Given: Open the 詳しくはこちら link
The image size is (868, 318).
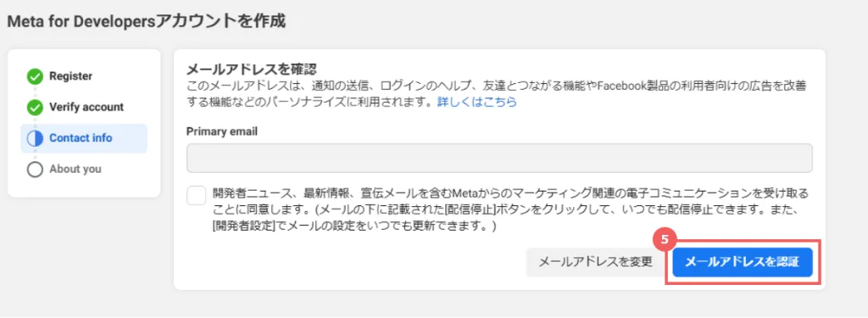Looking at the screenshot, I should point(476,102).
